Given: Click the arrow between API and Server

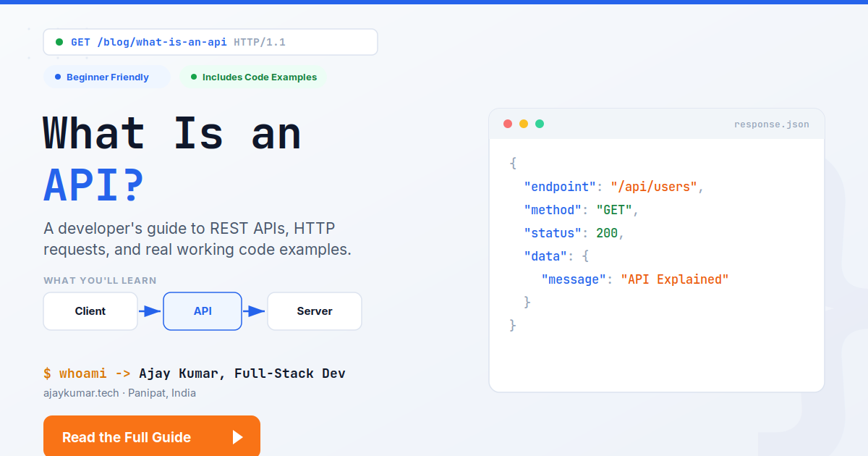Looking at the screenshot, I should click(x=255, y=311).
